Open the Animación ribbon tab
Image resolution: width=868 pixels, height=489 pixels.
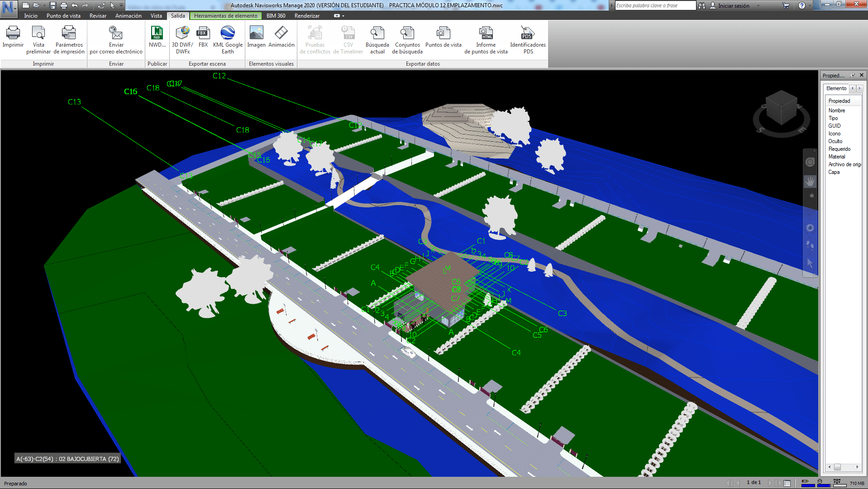pyautogui.click(x=129, y=16)
